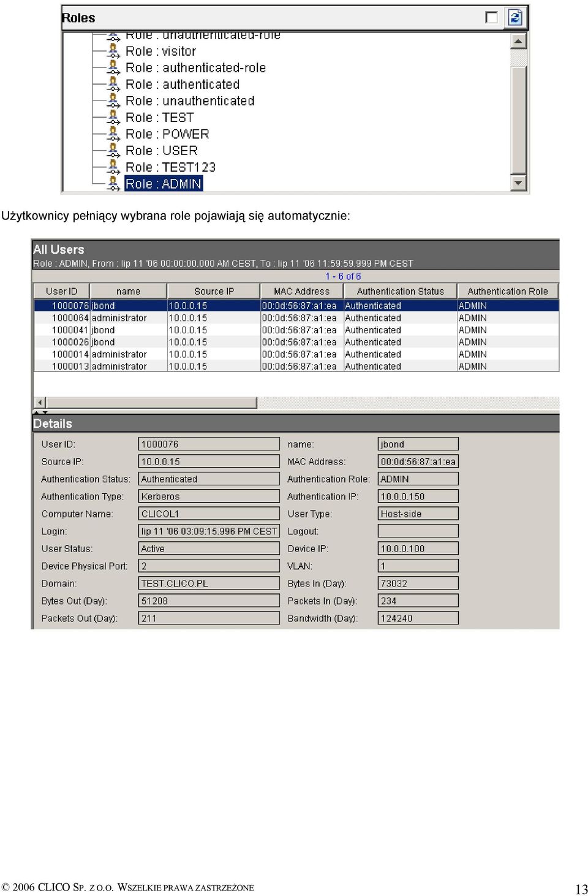Click the Bytes Out (Day) field 51208
588x896 pixels.
tap(209, 601)
